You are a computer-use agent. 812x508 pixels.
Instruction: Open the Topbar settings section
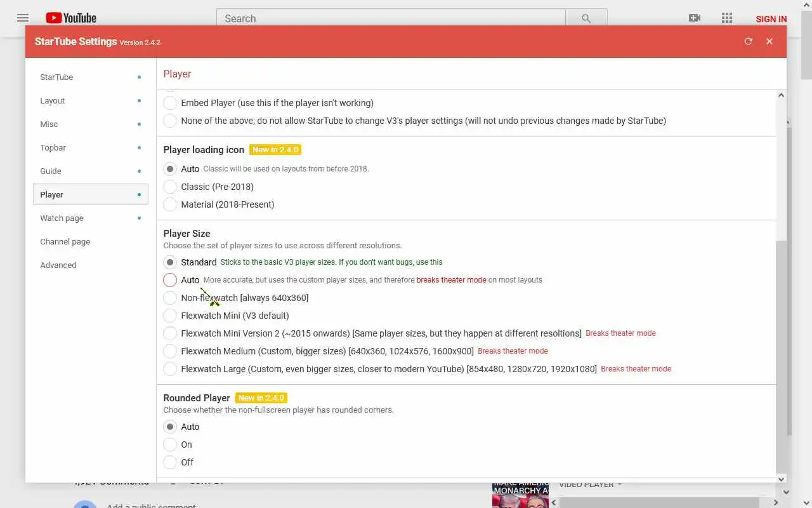(x=90, y=147)
